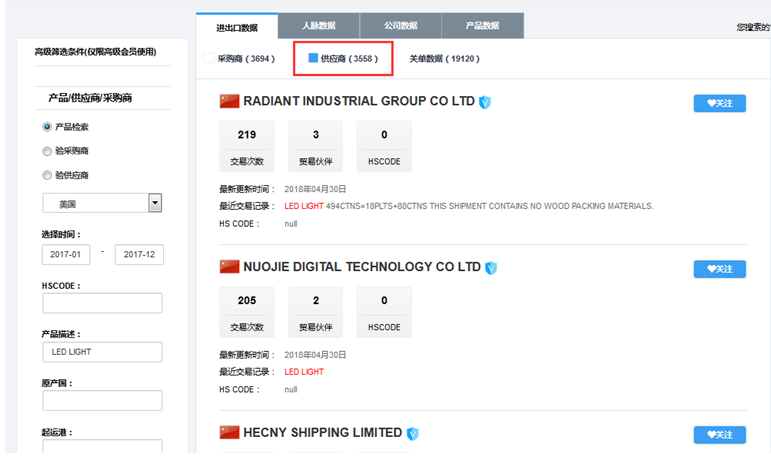
Task: Open 关单数据 (19120) results
Action: (444, 58)
